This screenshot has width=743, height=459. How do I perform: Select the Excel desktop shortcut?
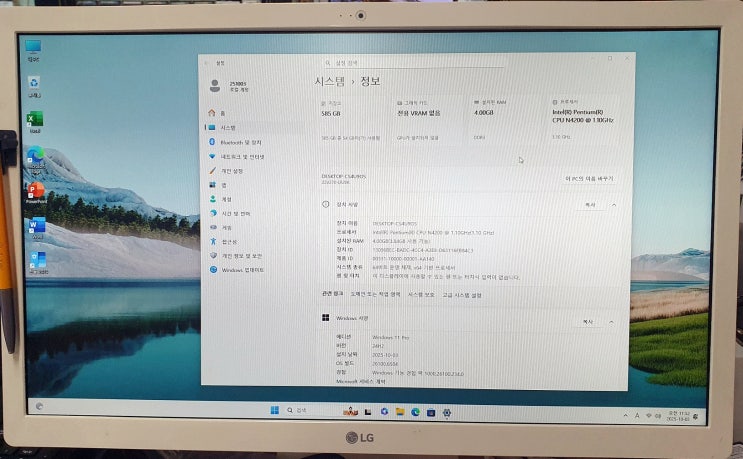pyautogui.click(x=35, y=122)
